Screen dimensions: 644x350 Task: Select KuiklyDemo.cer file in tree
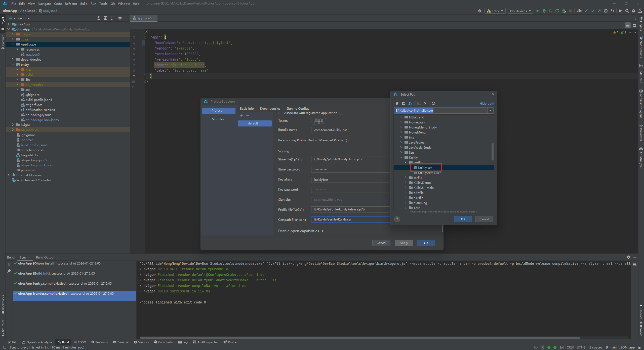pos(429,173)
